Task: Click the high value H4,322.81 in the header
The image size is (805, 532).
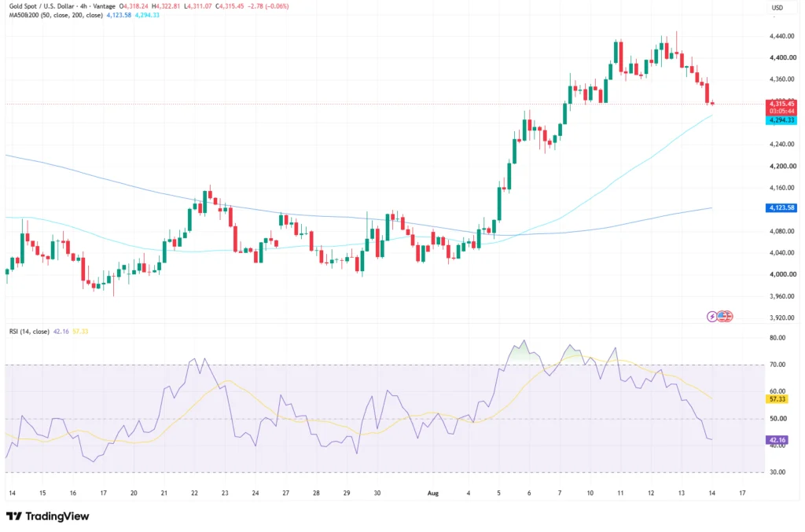Action: click(166, 6)
